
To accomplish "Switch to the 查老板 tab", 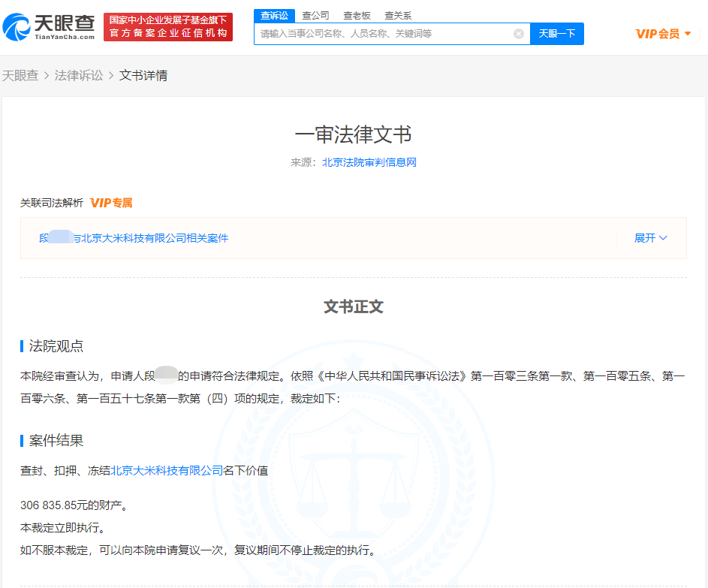I will pyautogui.click(x=357, y=16).
